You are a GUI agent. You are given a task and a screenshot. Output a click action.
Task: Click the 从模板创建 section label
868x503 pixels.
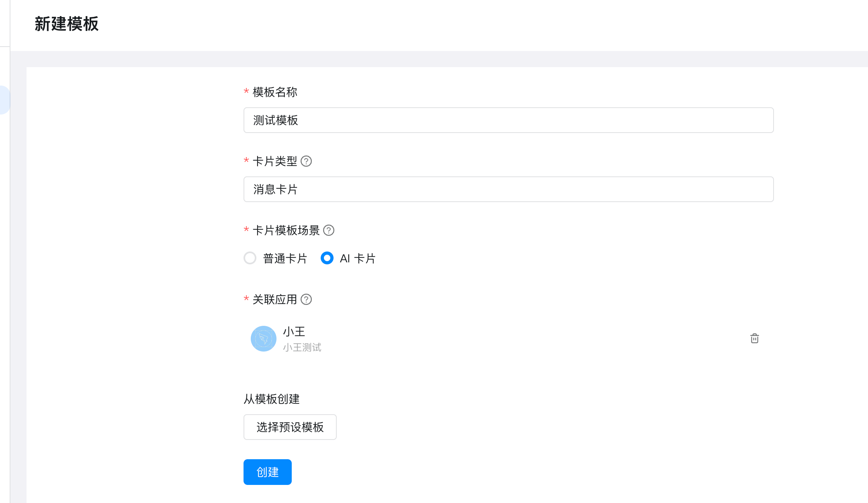point(272,399)
